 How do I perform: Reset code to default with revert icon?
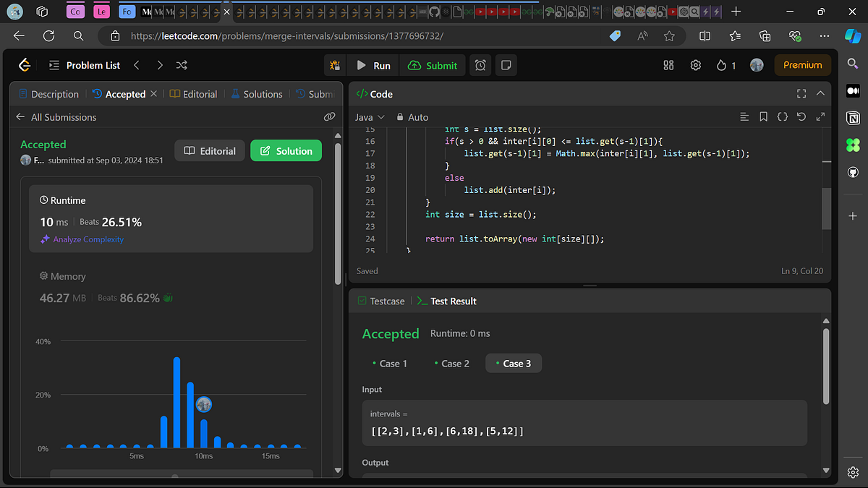(x=801, y=116)
